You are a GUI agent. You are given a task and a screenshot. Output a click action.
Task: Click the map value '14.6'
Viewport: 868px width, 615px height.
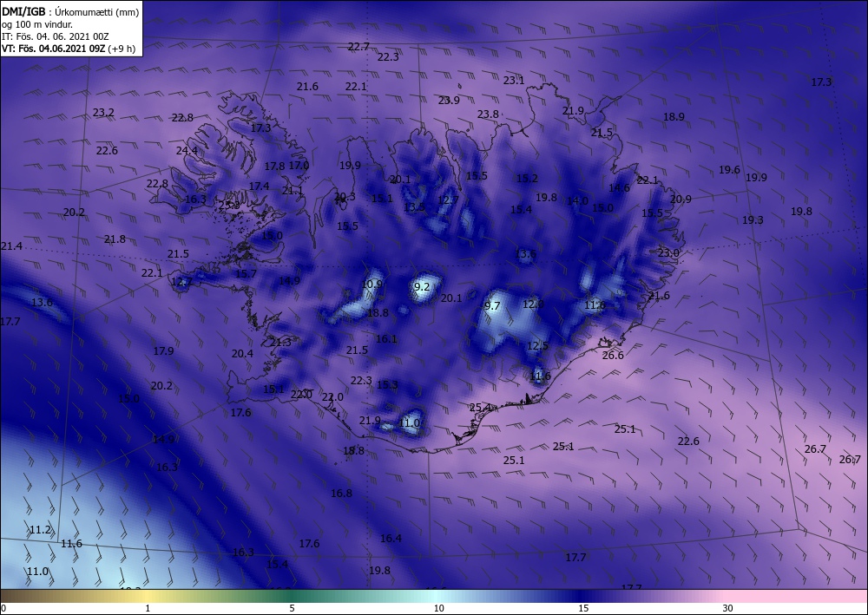[x=619, y=187]
